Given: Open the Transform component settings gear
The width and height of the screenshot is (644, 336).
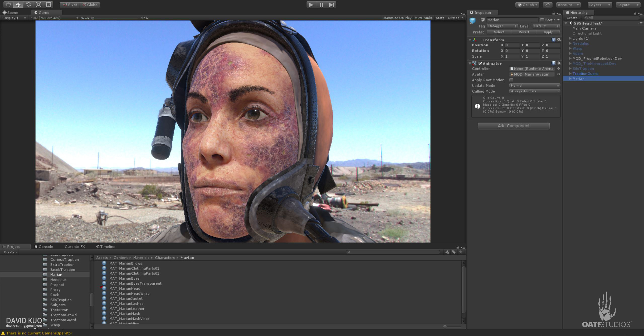Looking at the screenshot, I should pyautogui.click(x=559, y=40).
